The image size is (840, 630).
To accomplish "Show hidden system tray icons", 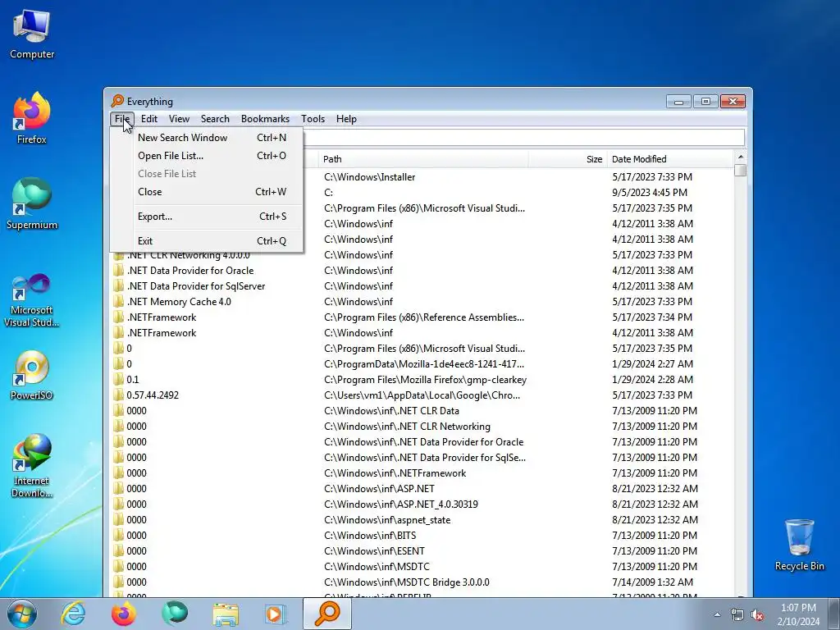I will click(x=717, y=614).
